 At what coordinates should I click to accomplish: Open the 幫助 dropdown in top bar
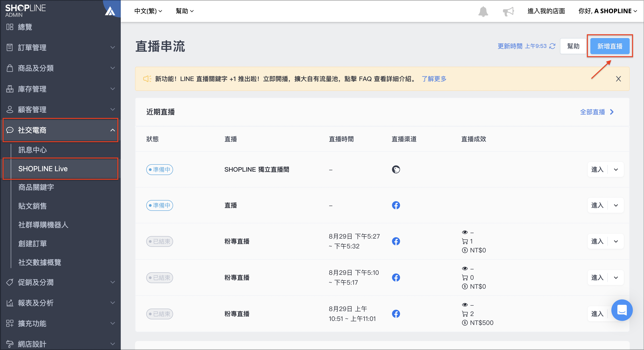[x=184, y=11]
